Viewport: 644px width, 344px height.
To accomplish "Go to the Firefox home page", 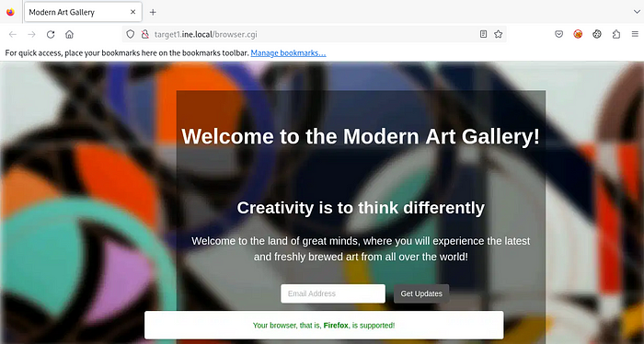I will [69, 34].
